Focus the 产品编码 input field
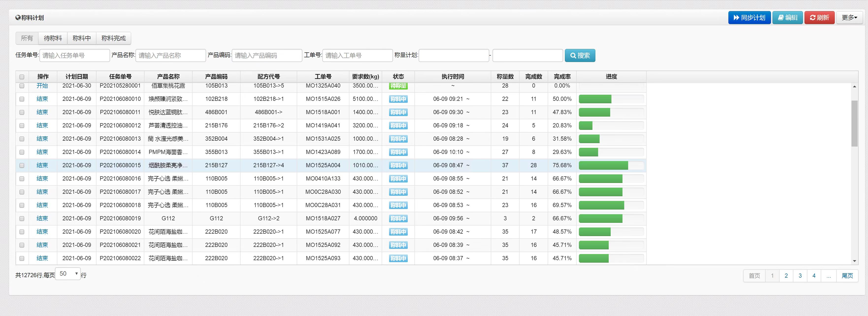The height and width of the screenshot is (316, 868). click(267, 55)
